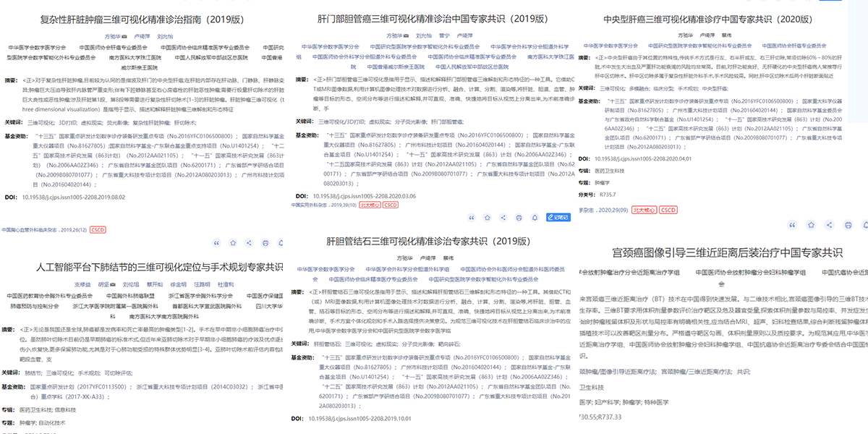
Task: Click 北大核心 badge beside 中国实用外科杂志
Action: click(370, 205)
